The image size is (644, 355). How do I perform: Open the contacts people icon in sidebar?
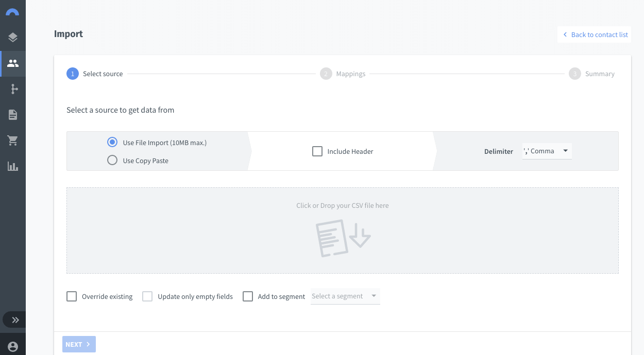point(13,63)
